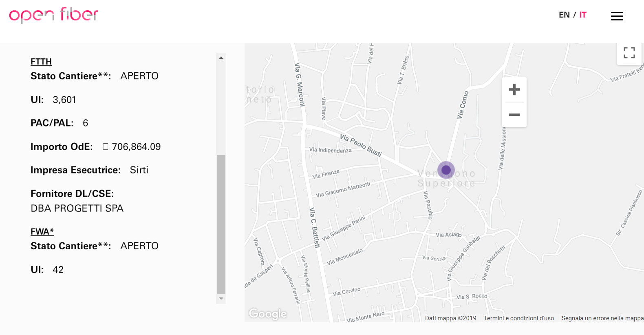Click the purple location marker

coord(446,170)
